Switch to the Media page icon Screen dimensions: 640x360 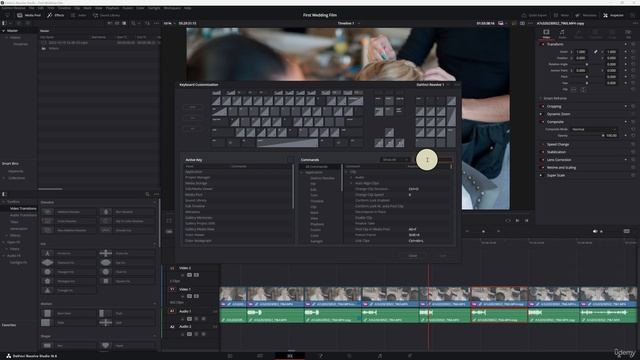tap(230, 356)
